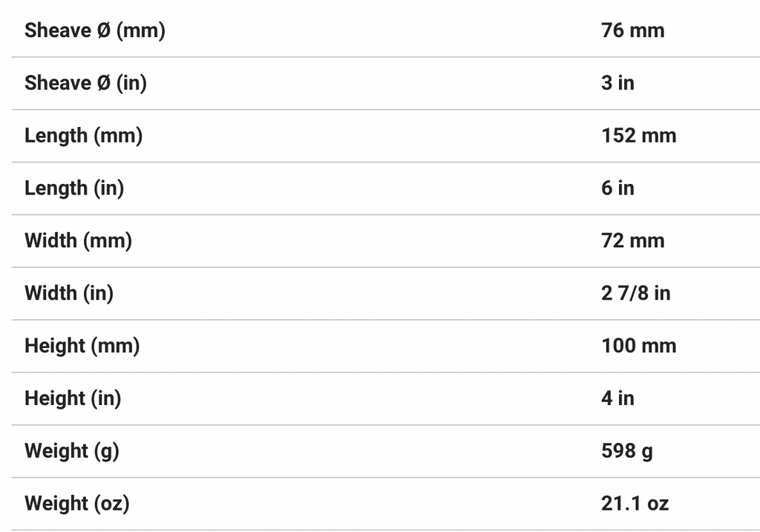
Task: Click the "Weight (g)" row label
Action: (x=71, y=451)
